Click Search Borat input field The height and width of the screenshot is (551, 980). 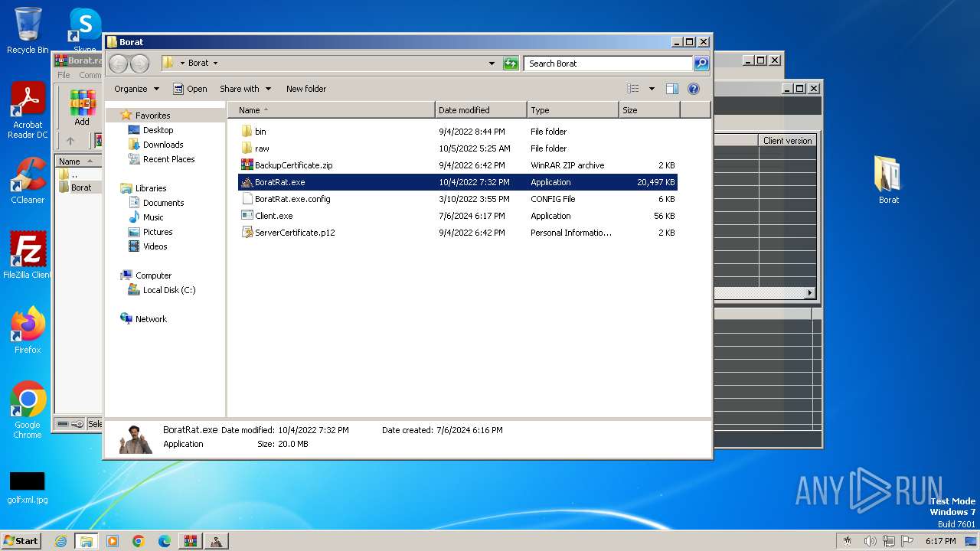point(608,64)
